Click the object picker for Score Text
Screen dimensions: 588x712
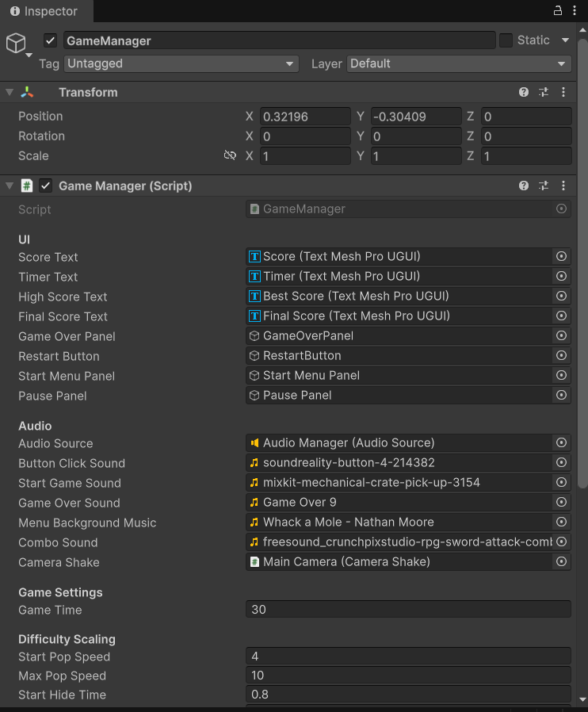tap(561, 256)
